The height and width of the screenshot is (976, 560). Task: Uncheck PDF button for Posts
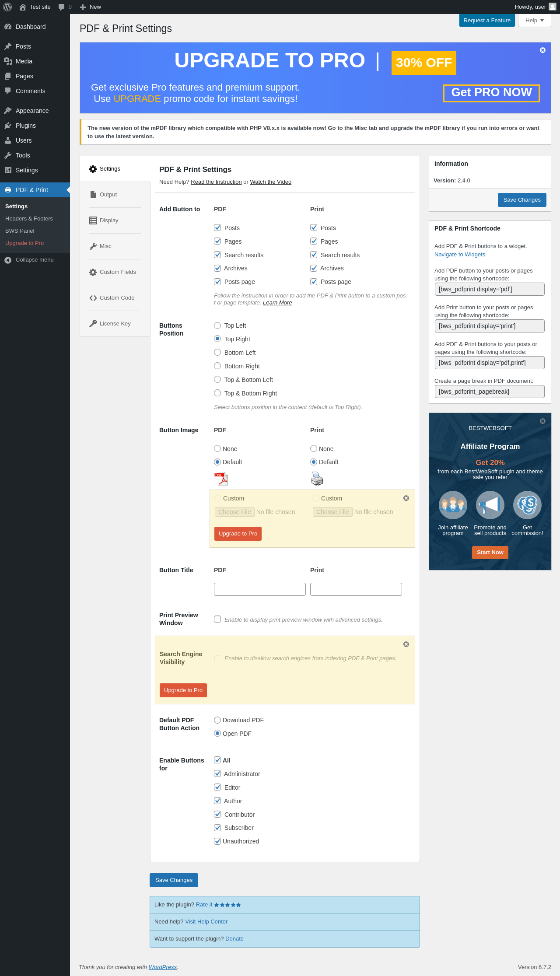coord(217,227)
